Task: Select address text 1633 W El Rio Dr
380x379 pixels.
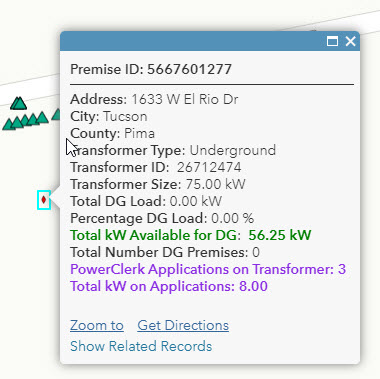Action: pos(185,99)
